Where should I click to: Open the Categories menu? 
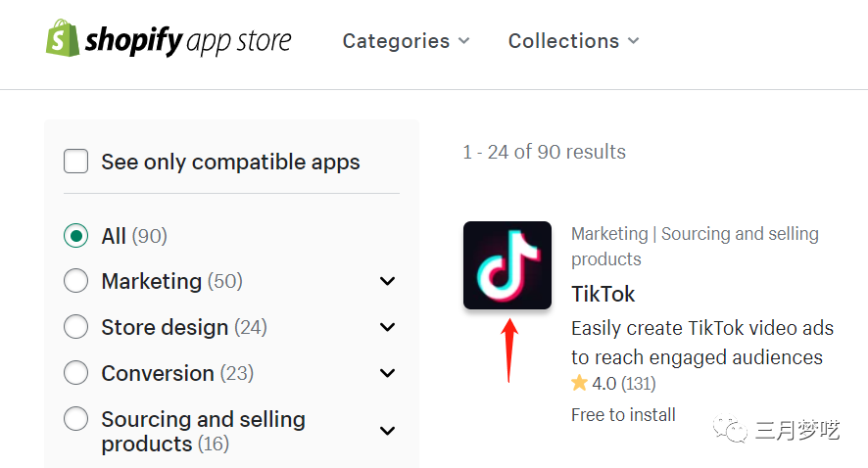[x=406, y=41]
